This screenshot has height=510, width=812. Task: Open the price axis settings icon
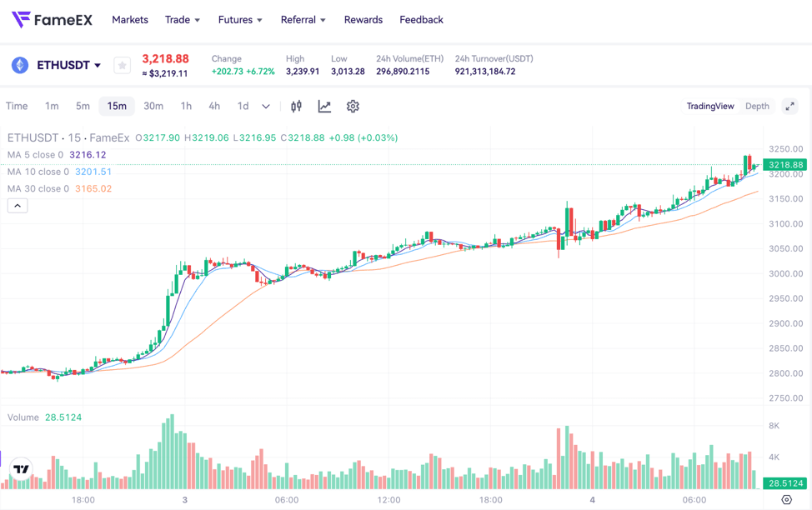[x=786, y=500]
